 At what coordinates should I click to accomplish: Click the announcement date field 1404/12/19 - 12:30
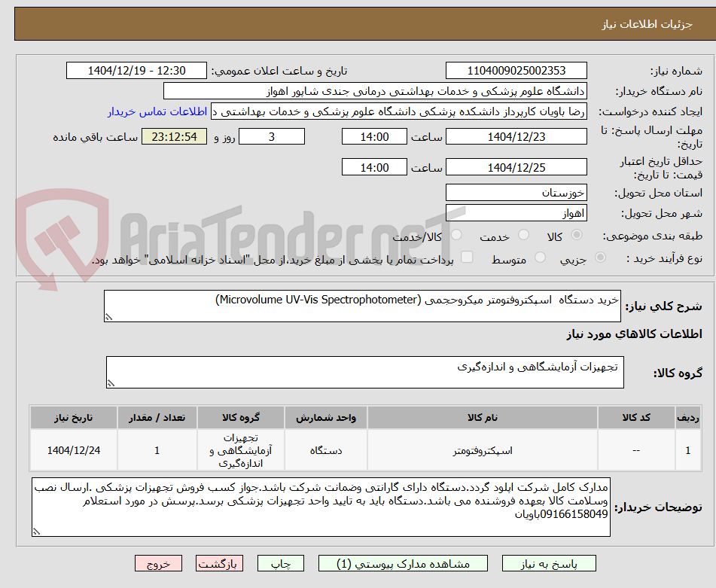coord(136,71)
